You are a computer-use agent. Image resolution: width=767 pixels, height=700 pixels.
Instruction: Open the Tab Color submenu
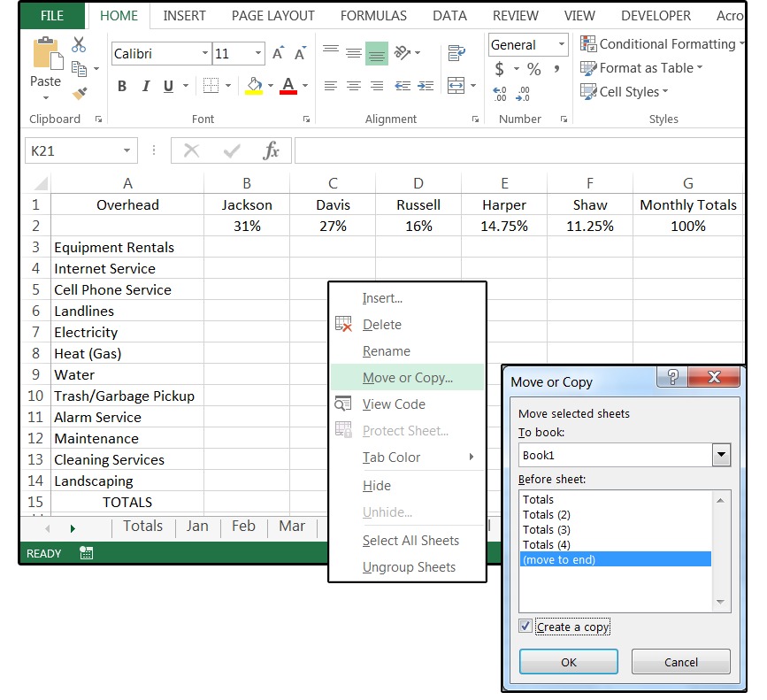[408, 458]
